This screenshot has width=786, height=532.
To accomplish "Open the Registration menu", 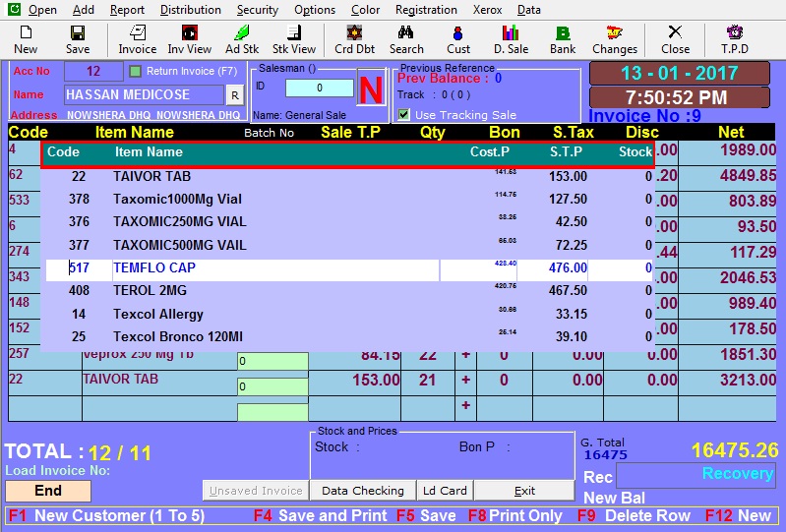I will [426, 10].
